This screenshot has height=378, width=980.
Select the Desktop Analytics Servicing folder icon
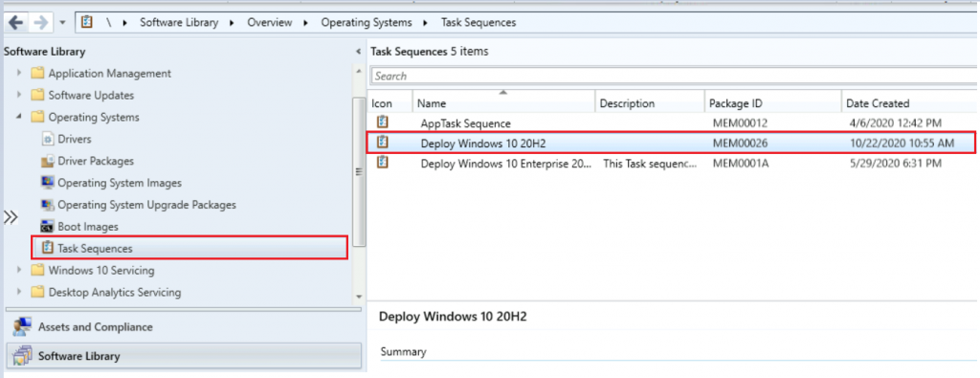(37, 292)
